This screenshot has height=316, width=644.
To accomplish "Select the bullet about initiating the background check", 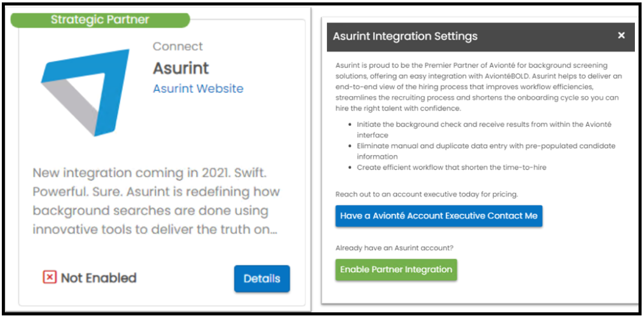I will pyautogui.click(x=484, y=129).
